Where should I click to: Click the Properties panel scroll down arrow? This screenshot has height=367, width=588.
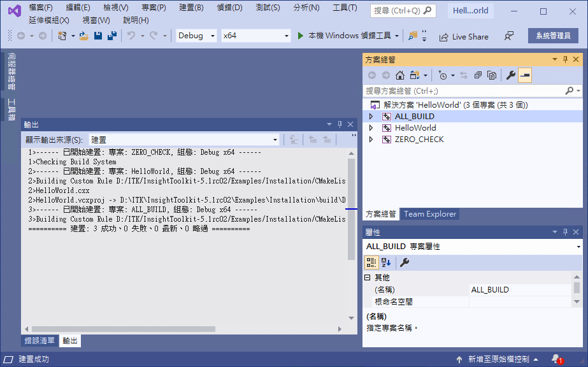(577, 301)
